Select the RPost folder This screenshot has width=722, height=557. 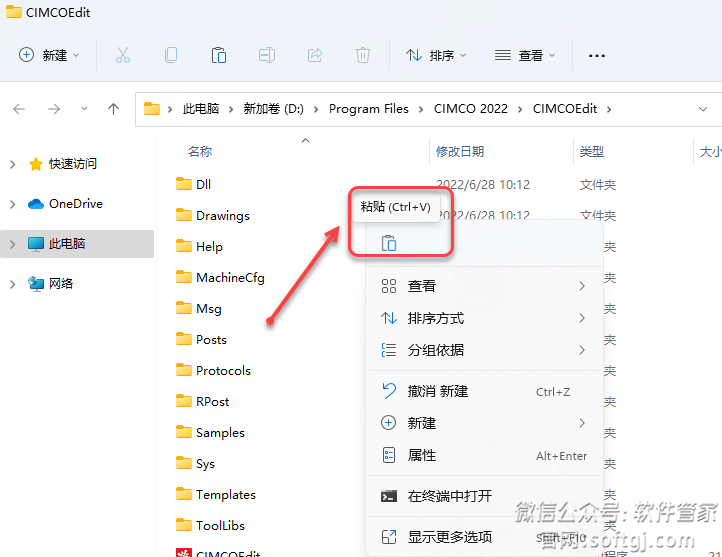point(203,401)
